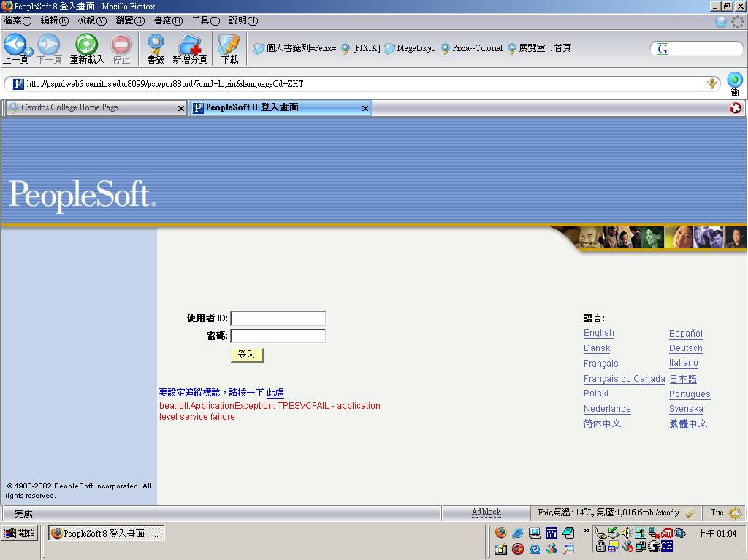Click the New Tab (新增分頁) icon

pos(190,46)
